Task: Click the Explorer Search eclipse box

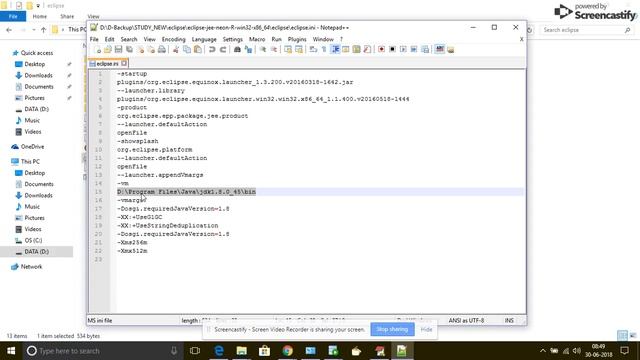Action: 586,30
